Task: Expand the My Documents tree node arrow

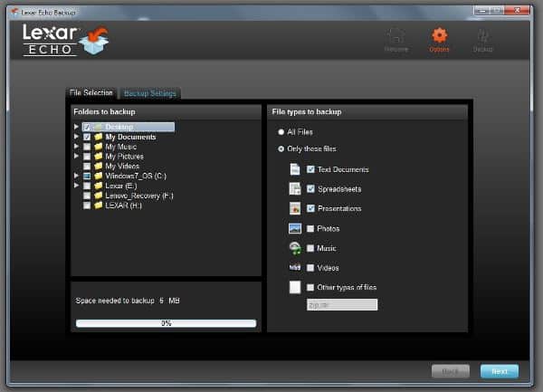Action: [x=76, y=137]
